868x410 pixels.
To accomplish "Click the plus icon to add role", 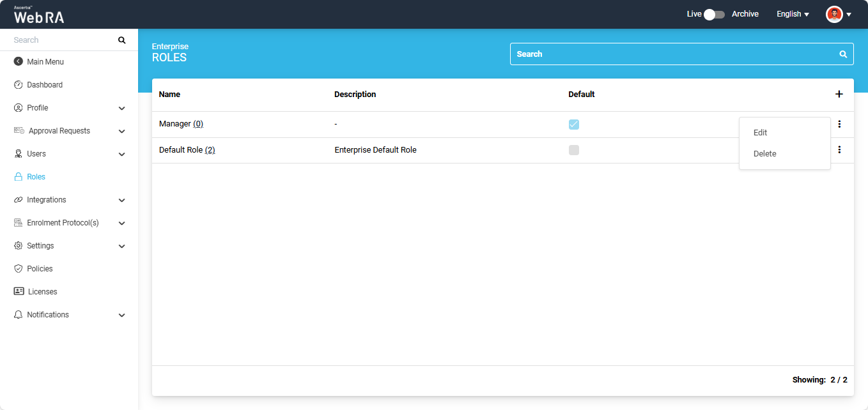I will coord(839,95).
